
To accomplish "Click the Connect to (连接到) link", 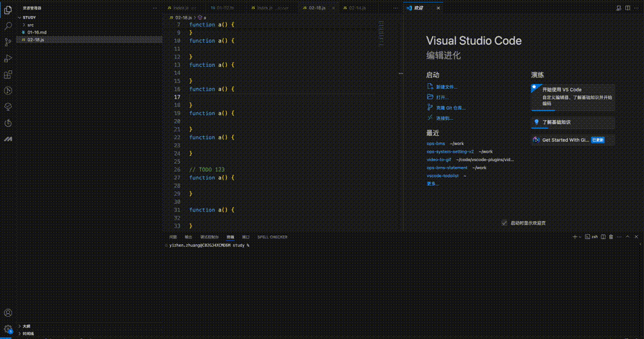I will click(x=444, y=119).
